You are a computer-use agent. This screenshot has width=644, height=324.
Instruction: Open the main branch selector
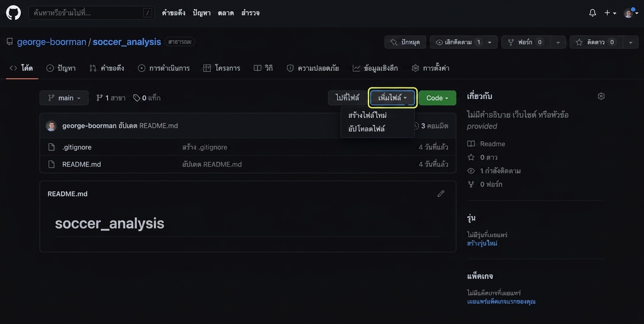pos(64,98)
